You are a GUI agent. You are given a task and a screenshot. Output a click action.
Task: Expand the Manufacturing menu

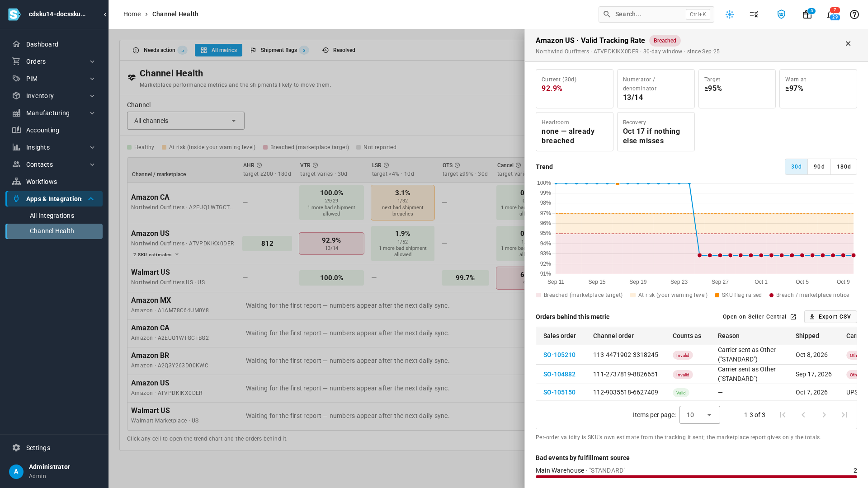click(54, 113)
